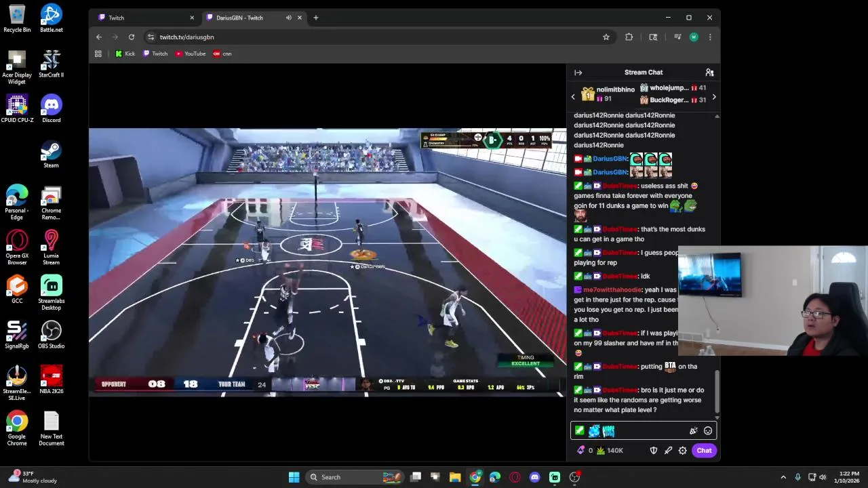Reload the Twitch page
868x488 pixels.
pos(132,37)
